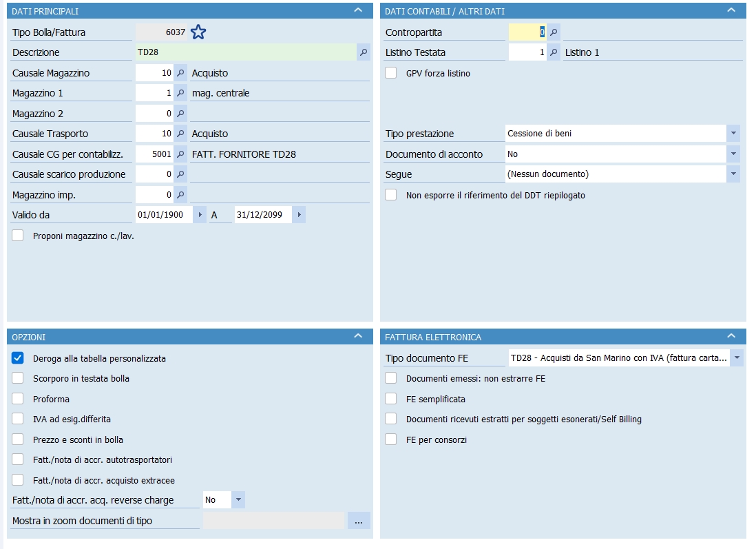This screenshot has width=756, height=549.
Task: Click the ellipsis button for Mostra in zoom
Action: point(359,521)
